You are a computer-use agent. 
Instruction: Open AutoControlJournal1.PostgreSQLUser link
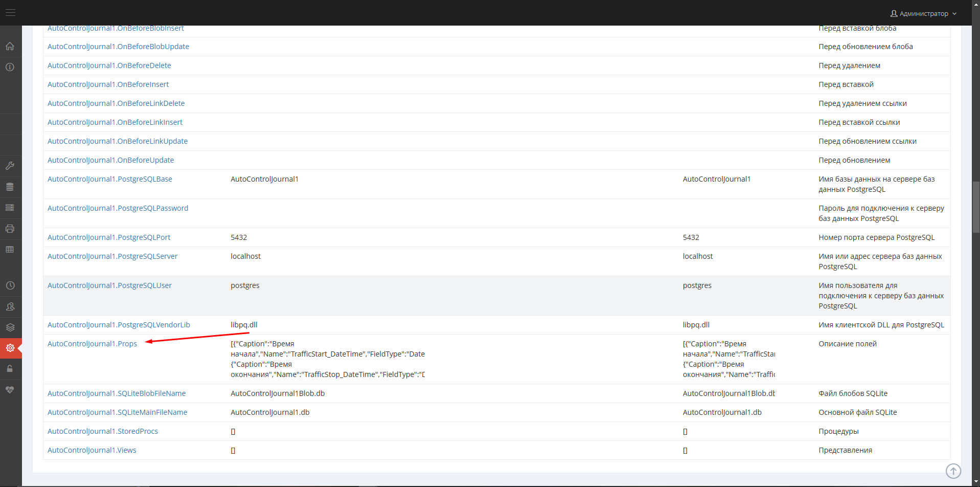[109, 285]
